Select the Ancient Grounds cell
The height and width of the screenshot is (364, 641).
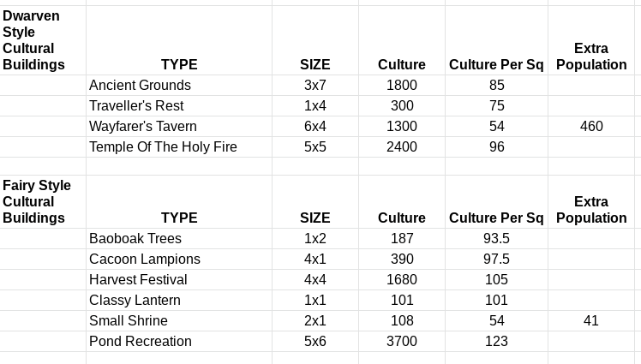[x=179, y=86]
